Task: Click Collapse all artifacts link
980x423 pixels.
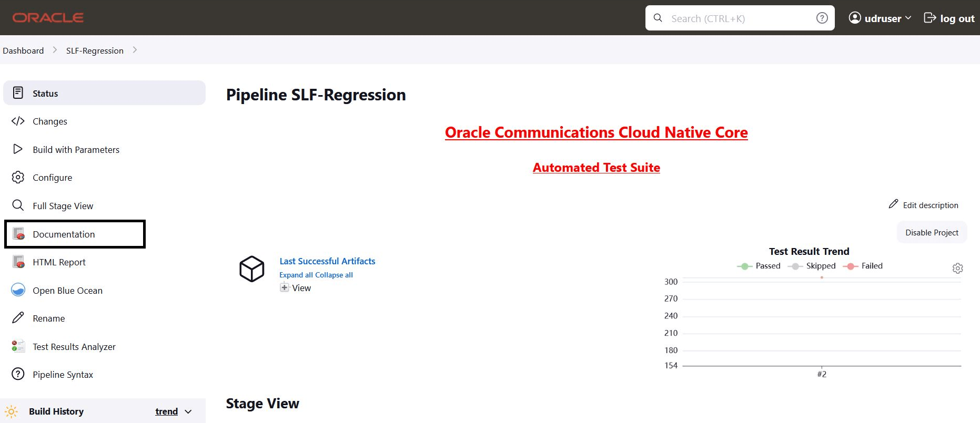Action: [x=334, y=275]
